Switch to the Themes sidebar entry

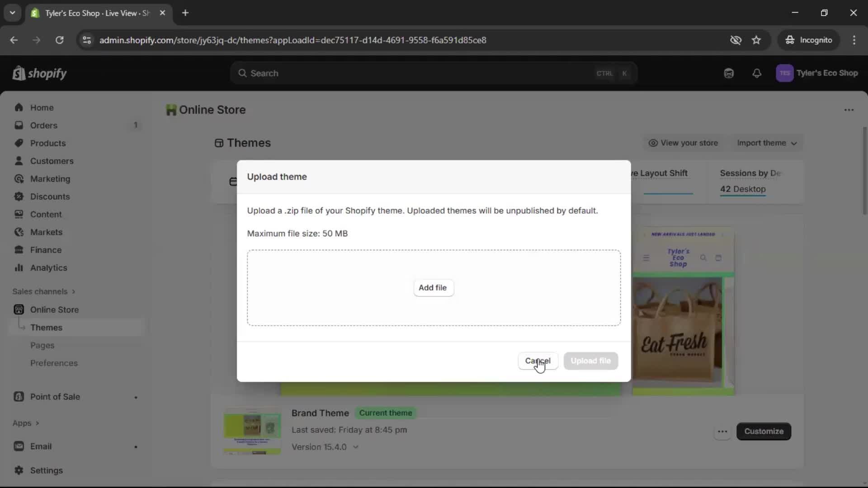(x=47, y=327)
